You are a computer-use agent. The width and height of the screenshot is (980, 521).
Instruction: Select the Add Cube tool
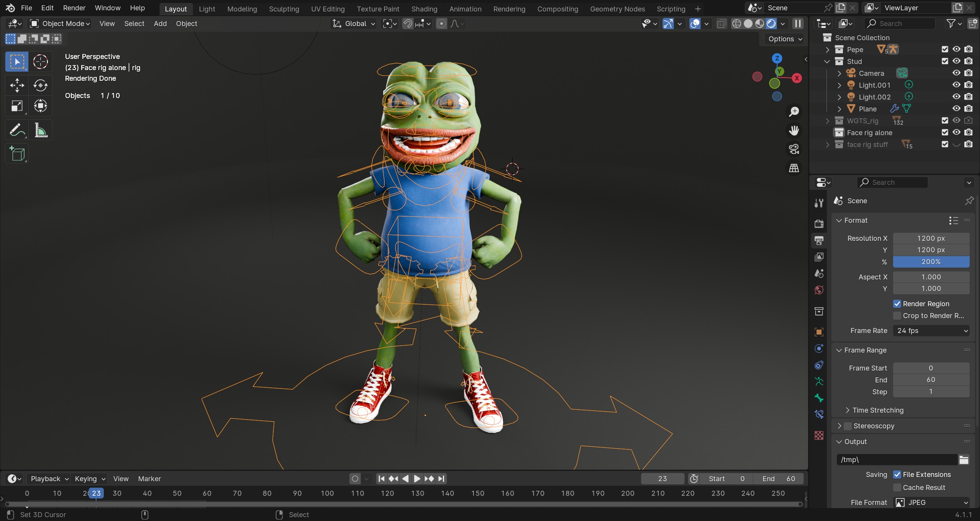click(17, 154)
